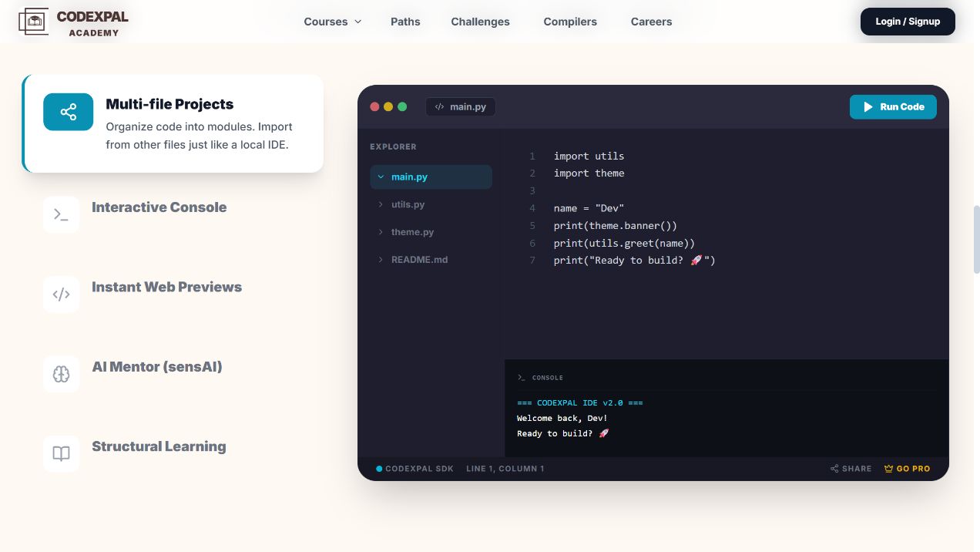Go to Challenges in the navigation

point(480,22)
